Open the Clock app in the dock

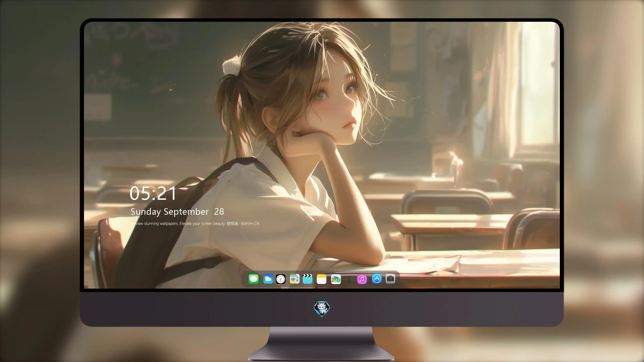click(x=281, y=279)
